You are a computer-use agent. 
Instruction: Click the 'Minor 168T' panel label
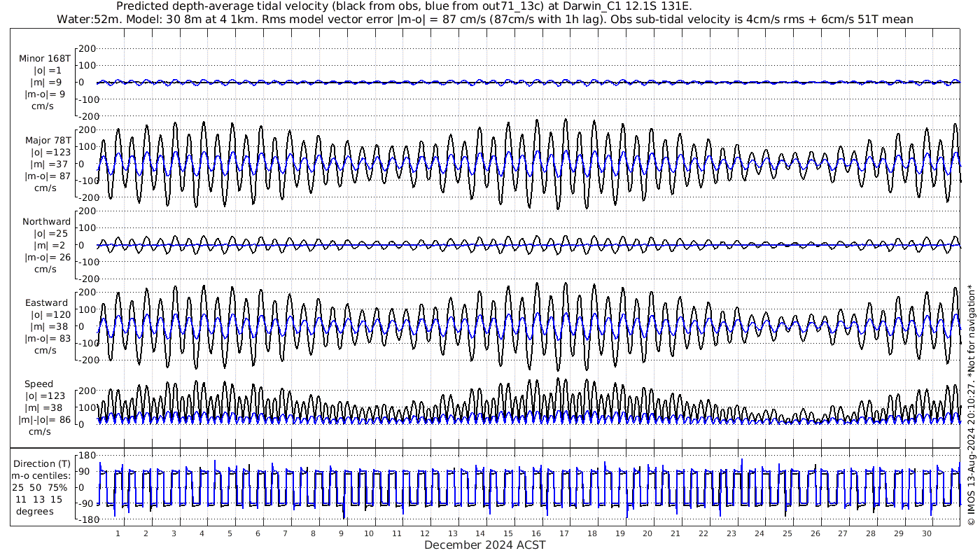click(45, 59)
